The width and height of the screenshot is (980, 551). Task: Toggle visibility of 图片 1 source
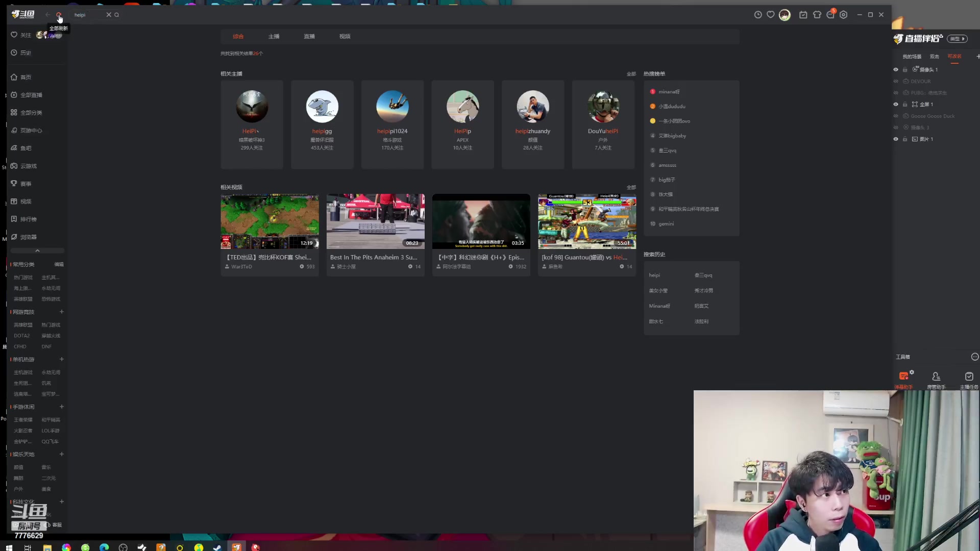pos(896,139)
